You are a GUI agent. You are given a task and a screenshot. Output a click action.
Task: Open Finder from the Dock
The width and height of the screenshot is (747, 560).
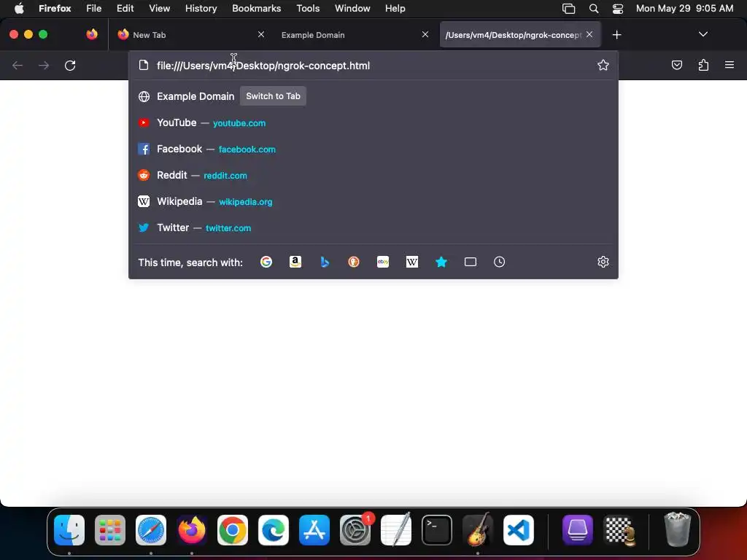point(69,530)
